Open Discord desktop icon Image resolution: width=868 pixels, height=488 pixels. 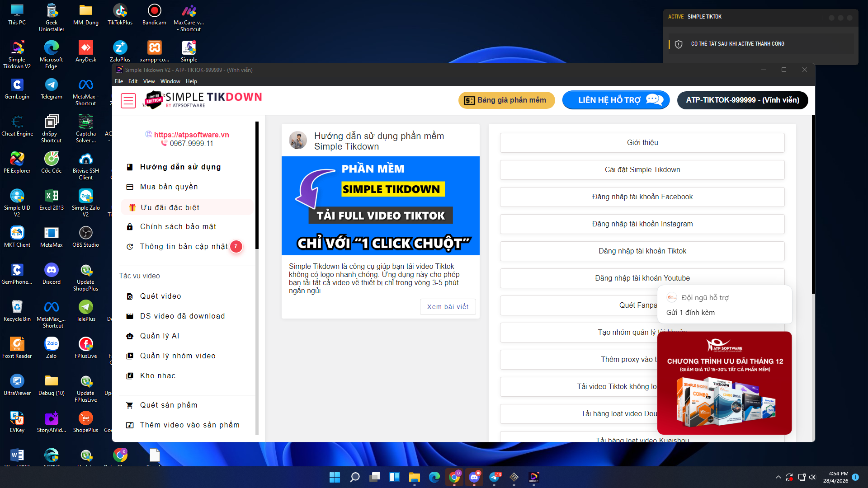[52, 274]
